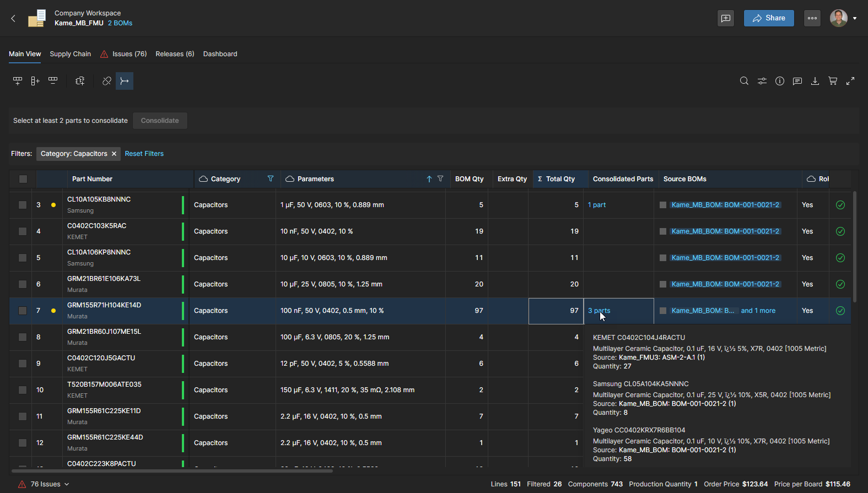Click the add comment icon near Share
Screen dimensions: 868x493
pyautogui.click(x=726, y=18)
